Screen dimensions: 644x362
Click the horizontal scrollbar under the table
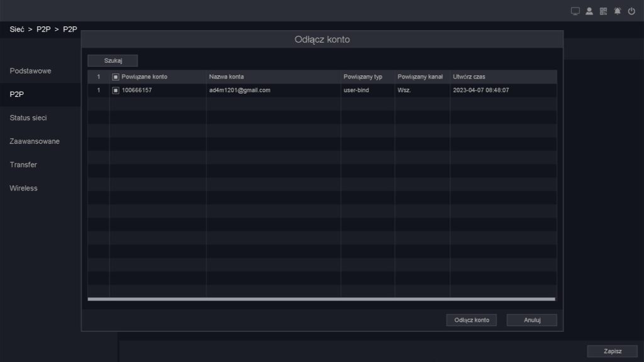[x=321, y=299]
